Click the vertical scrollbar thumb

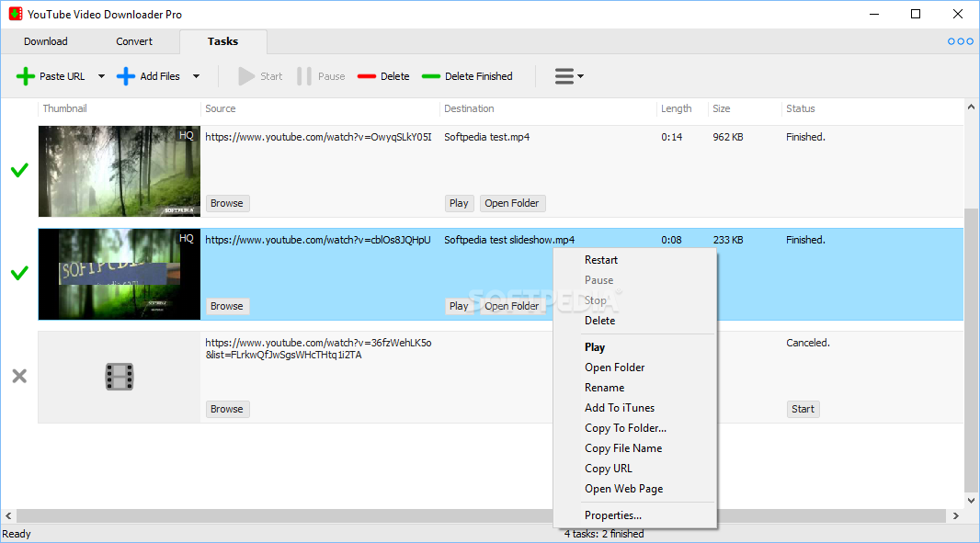(971, 350)
